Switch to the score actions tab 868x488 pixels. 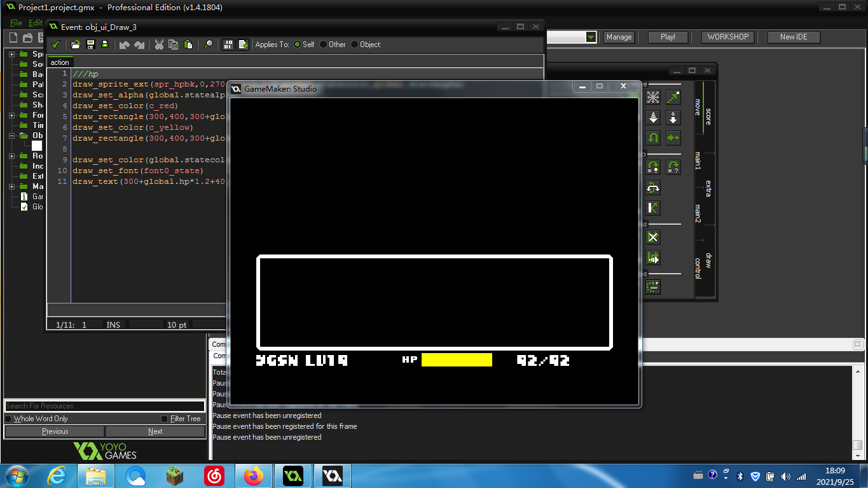click(x=708, y=116)
